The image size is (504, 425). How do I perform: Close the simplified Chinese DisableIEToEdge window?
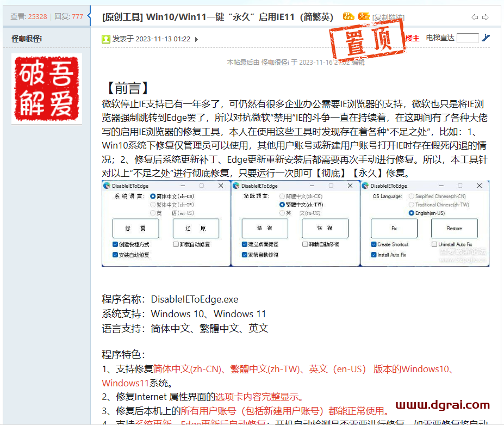point(221,186)
